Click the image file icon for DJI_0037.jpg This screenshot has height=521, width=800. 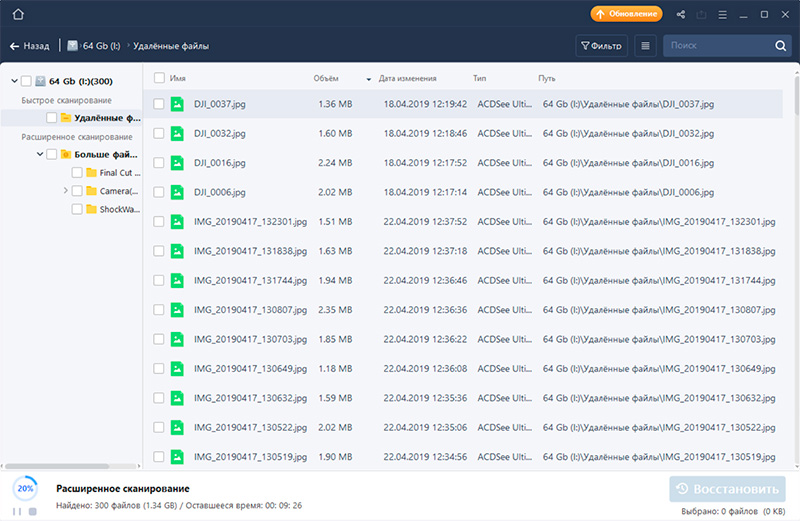[177, 103]
